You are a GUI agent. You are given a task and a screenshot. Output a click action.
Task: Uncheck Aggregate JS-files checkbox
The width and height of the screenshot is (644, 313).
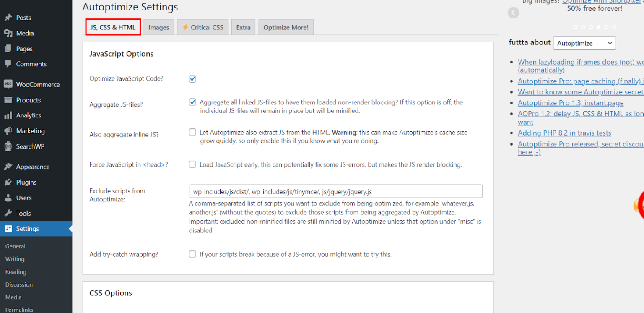pyautogui.click(x=192, y=102)
